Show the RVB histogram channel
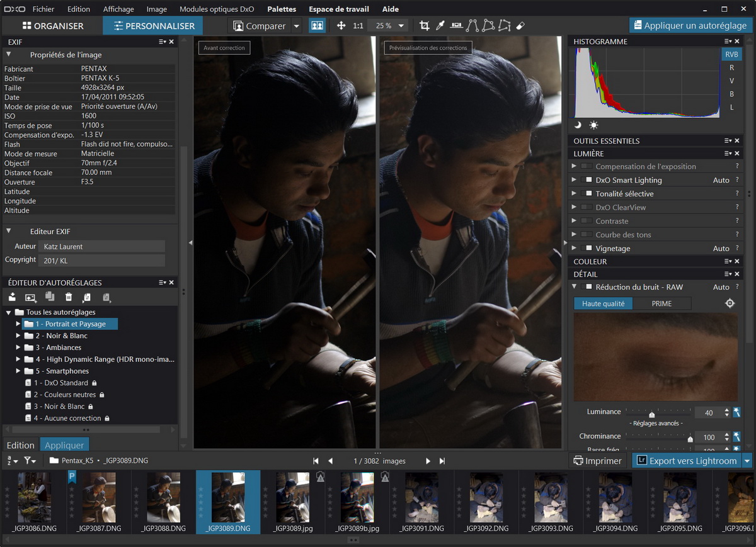The width and height of the screenshot is (756, 547). coord(731,55)
